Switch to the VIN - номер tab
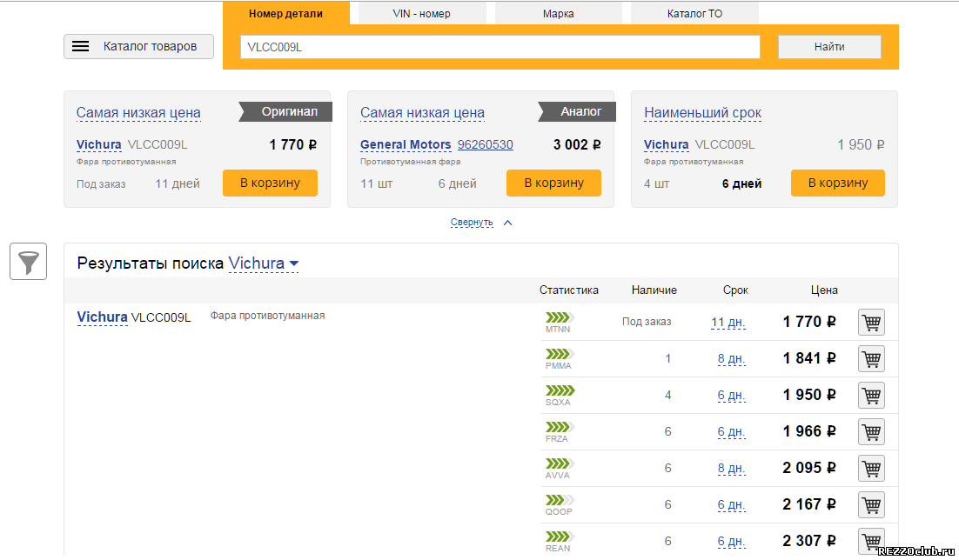This screenshot has width=959, height=560. [421, 13]
